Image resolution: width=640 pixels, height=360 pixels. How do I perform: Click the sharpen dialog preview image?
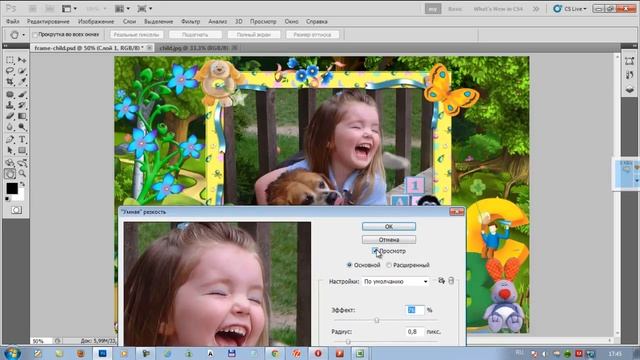[217, 284]
